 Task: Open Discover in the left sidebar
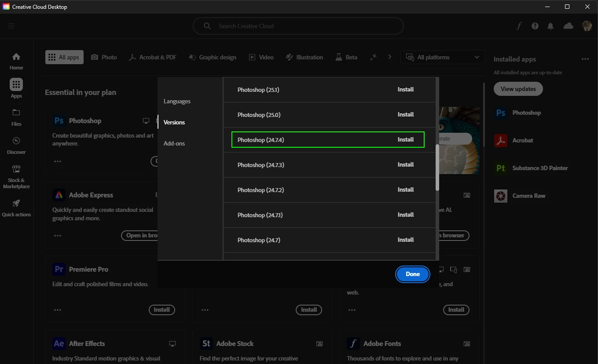click(x=16, y=145)
